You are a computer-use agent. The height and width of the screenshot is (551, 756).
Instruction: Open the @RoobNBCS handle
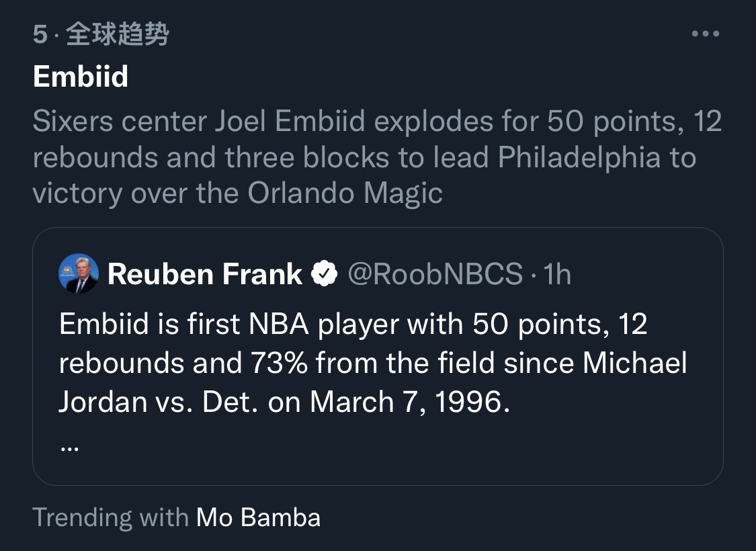[x=434, y=274]
